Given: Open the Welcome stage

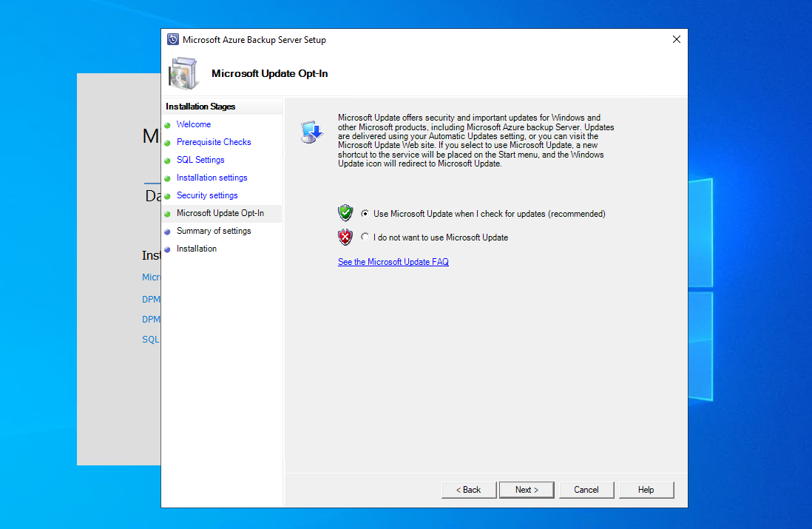Looking at the screenshot, I should [194, 124].
